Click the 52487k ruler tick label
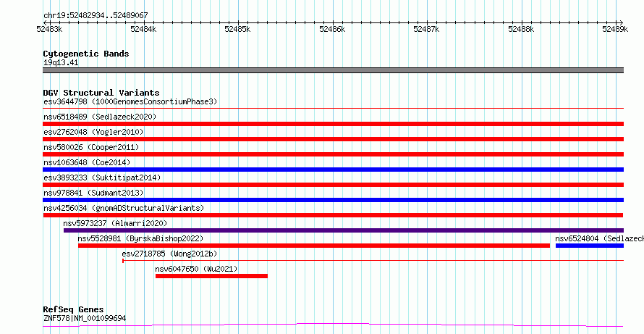This screenshot has width=644, height=334. (x=427, y=29)
